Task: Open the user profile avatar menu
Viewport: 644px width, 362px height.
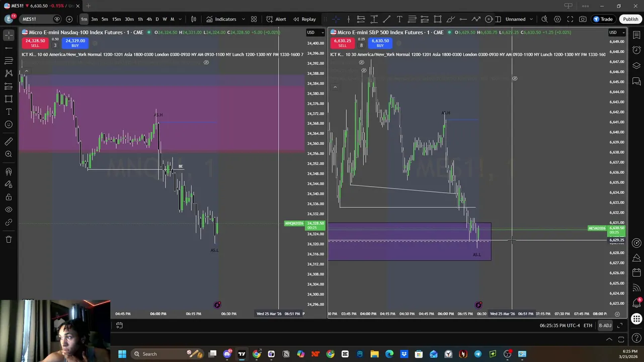Action: 9,19
